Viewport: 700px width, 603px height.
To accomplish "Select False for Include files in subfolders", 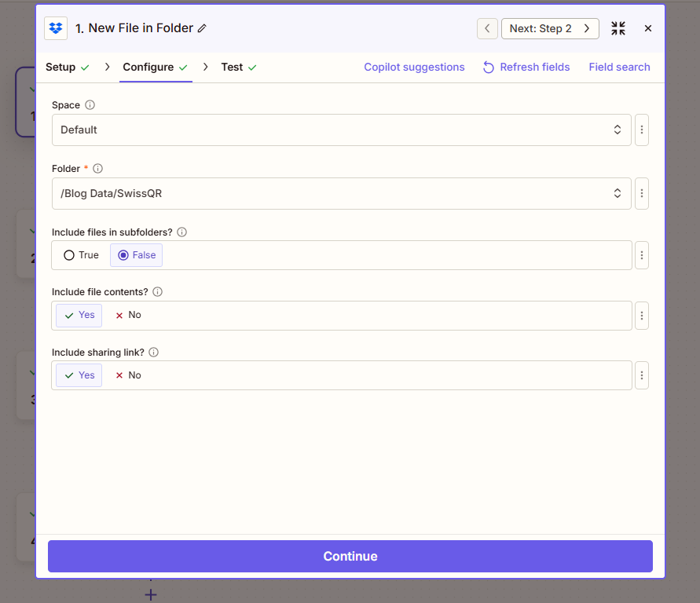I will click(137, 255).
